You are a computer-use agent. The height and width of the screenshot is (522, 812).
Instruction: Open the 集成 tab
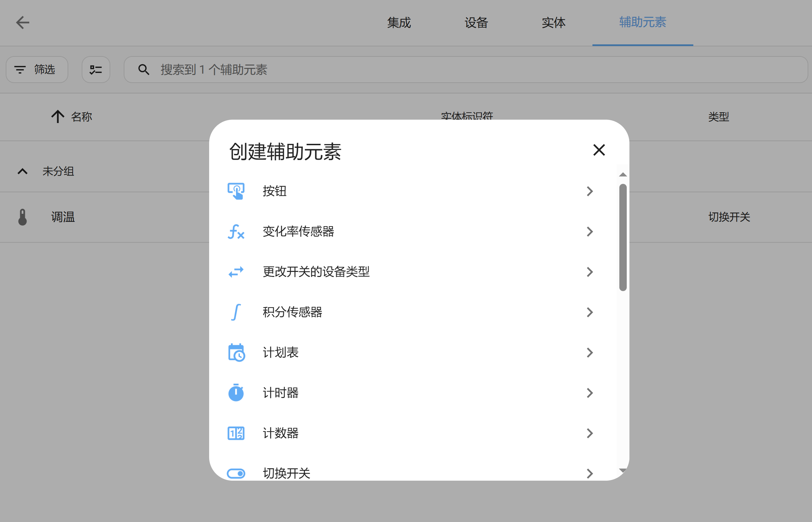(399, 23)
